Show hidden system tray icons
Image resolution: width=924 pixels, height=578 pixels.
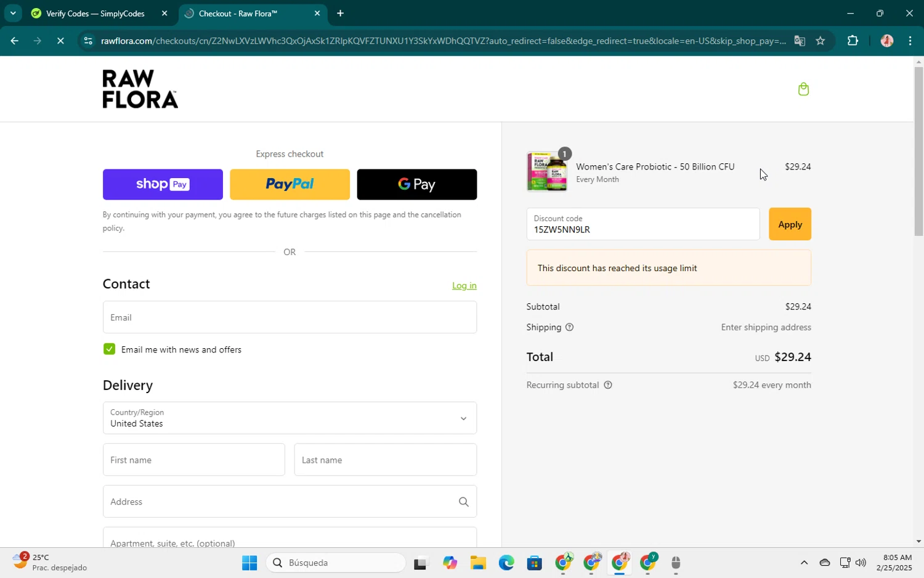[x=804, y=563]
